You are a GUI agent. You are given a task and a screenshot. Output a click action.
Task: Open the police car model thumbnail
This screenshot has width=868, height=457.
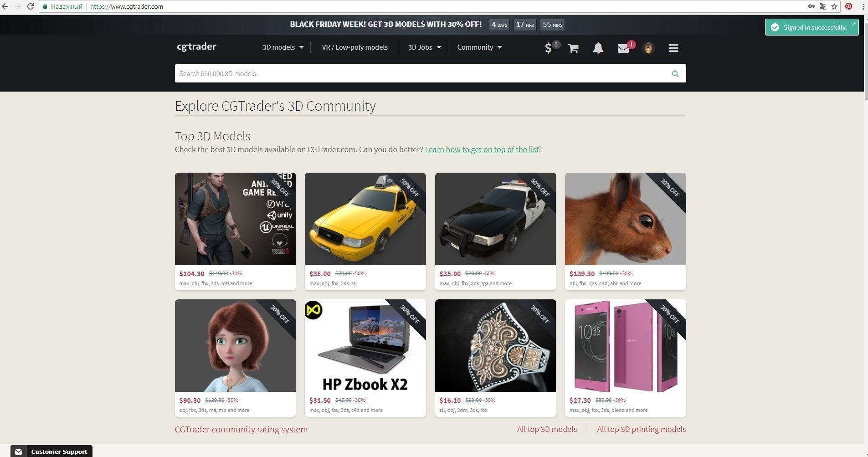click(x=495, y=219)
